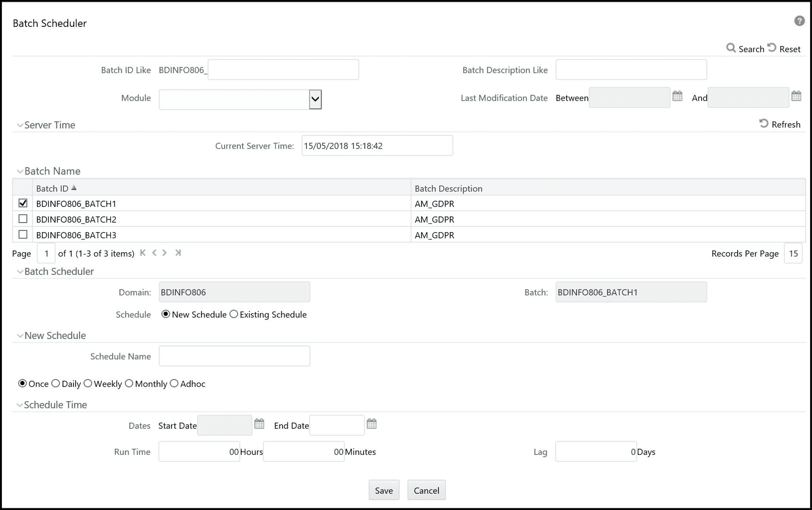Image resolution: width=812 pixels, height=510 pixels.
Task: Click the Cancel button
Action: (426, 490)
